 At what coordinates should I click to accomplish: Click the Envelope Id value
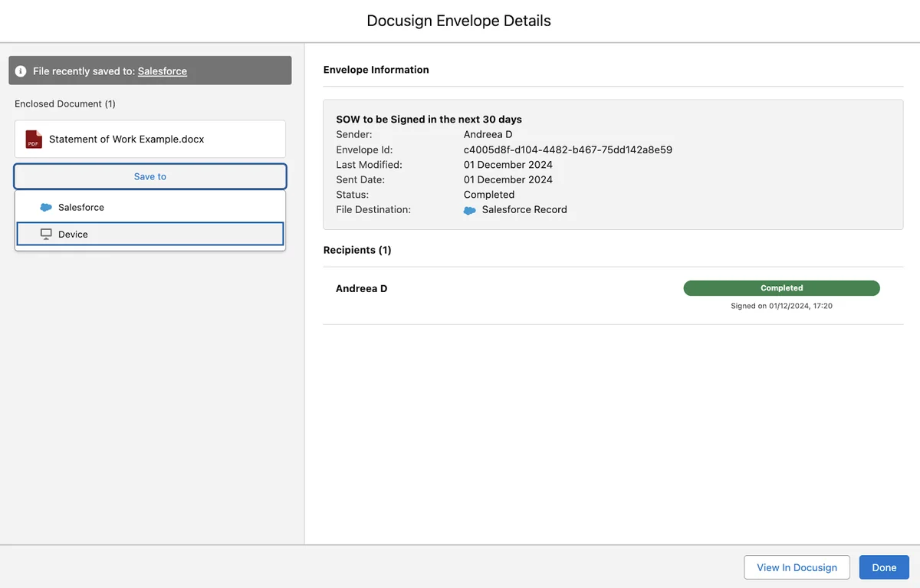(x=568, y=149)
